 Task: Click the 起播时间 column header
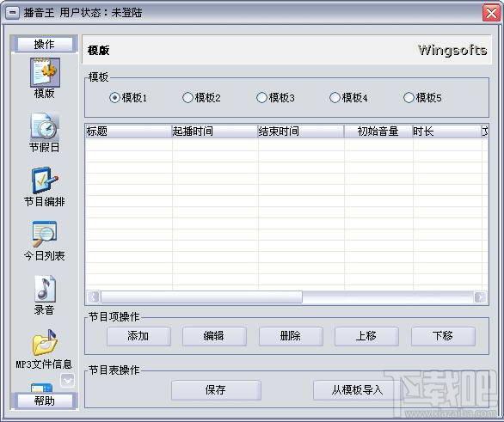tap(215, 131)
